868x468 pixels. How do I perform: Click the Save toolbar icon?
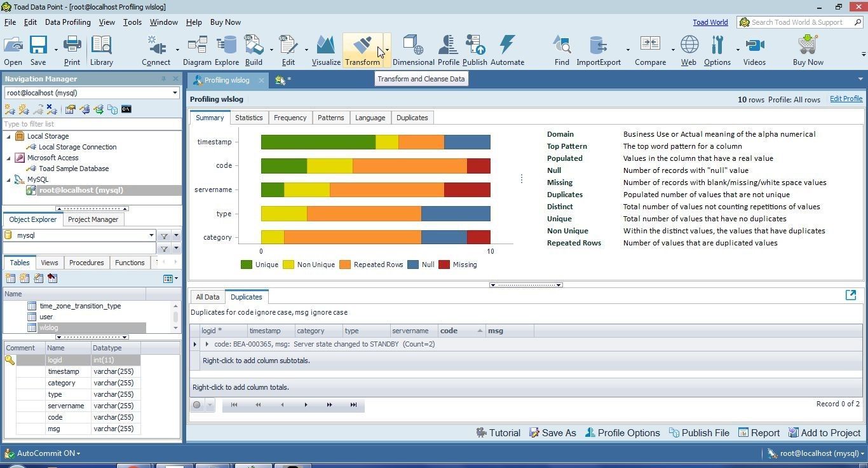point(38,50)
